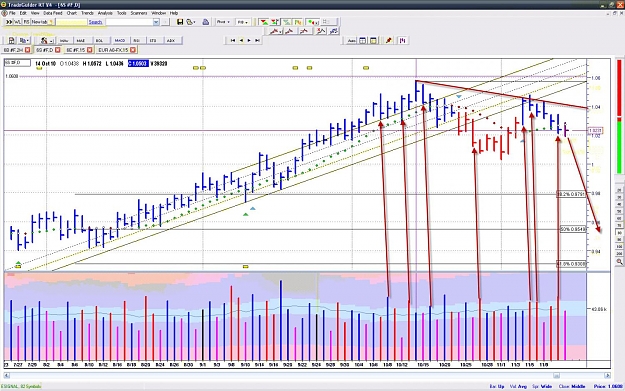Click the Search link
The height and width of the screenshot is (391, 625).
coord(95,22)
